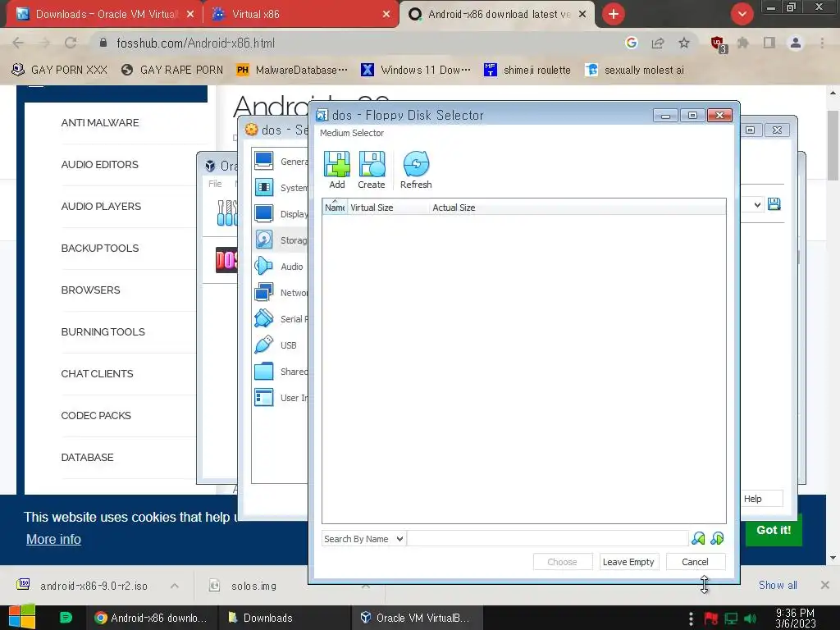Open Shared Folders settings category icon
The image size is (840, 630).
263,371
